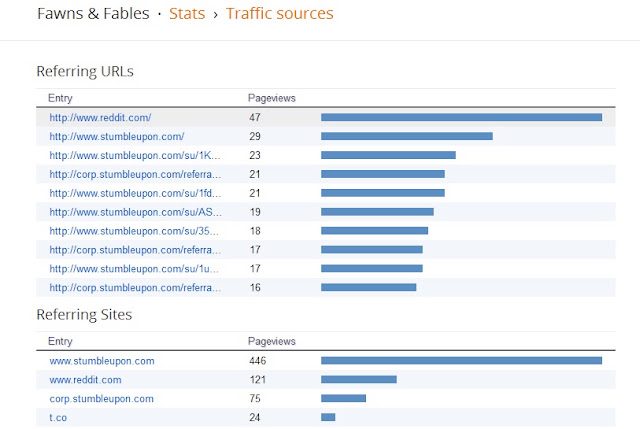This screenshot has height=429, width=640.
Task: Click the bar for su/AS... row
Action: click(377, 212)
